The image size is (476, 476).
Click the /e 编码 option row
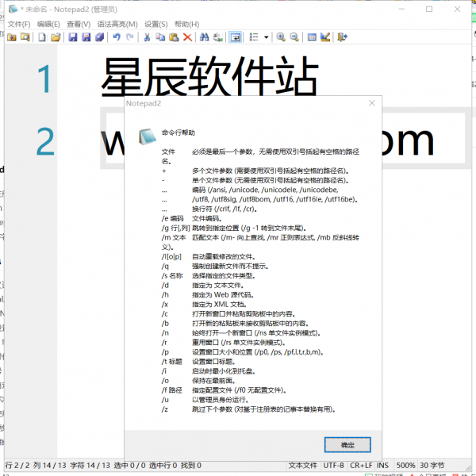tap(191, 219)
